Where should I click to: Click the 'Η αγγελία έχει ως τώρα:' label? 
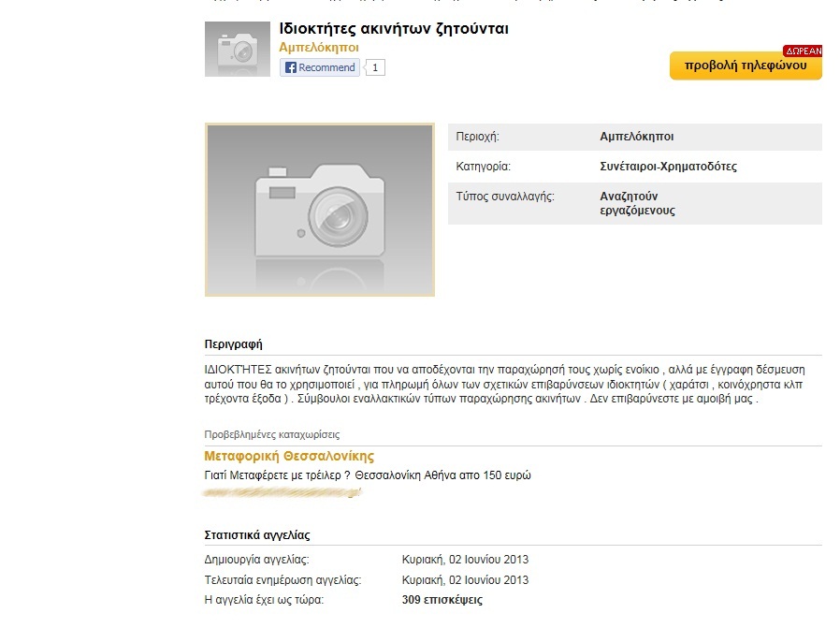[x=264, y=600]
